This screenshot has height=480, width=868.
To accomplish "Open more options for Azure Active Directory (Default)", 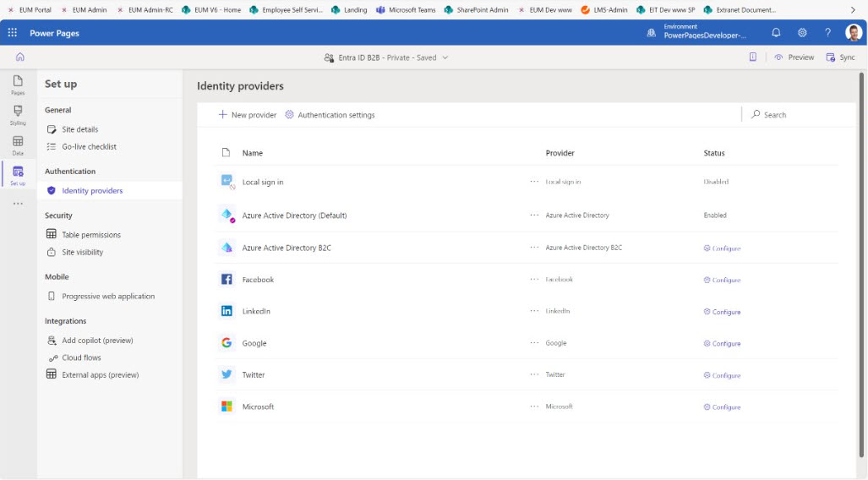I will tap(534, 215).
